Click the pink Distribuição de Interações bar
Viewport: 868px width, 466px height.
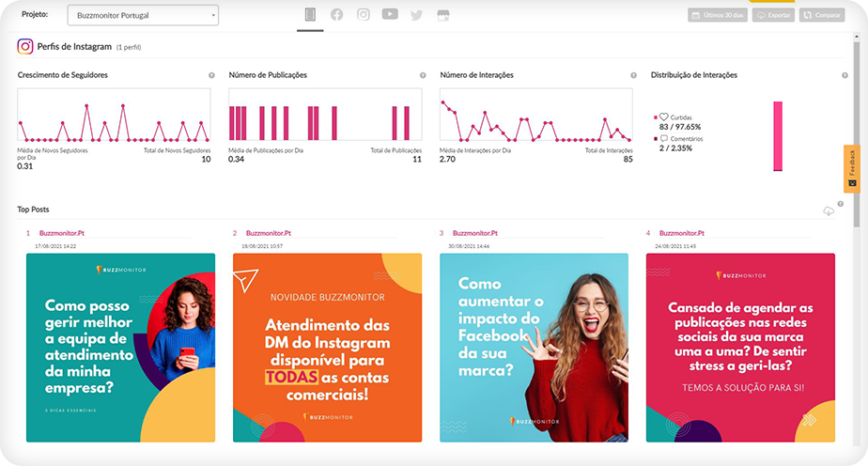coord(778,136)
